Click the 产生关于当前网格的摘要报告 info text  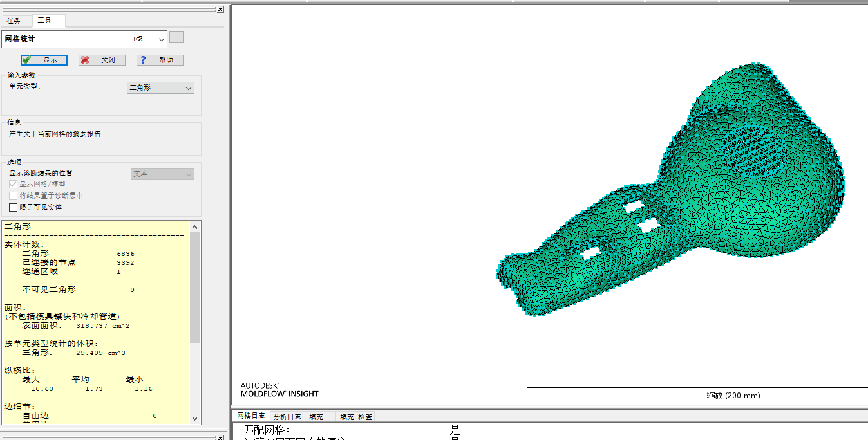55,134
